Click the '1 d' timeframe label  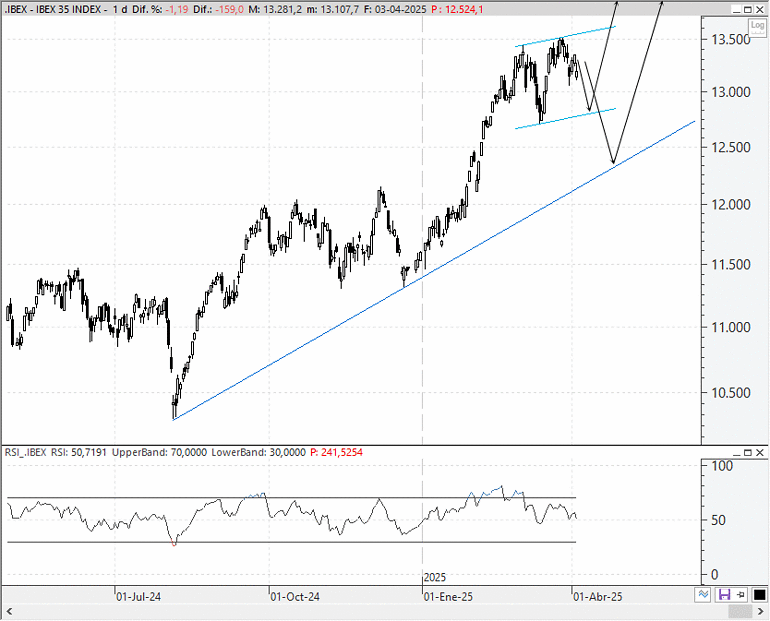[119, 9]
